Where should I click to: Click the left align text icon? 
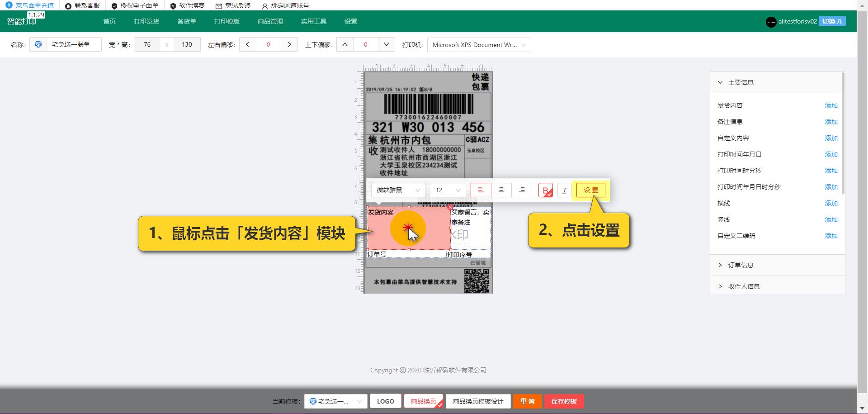(481, 190)
